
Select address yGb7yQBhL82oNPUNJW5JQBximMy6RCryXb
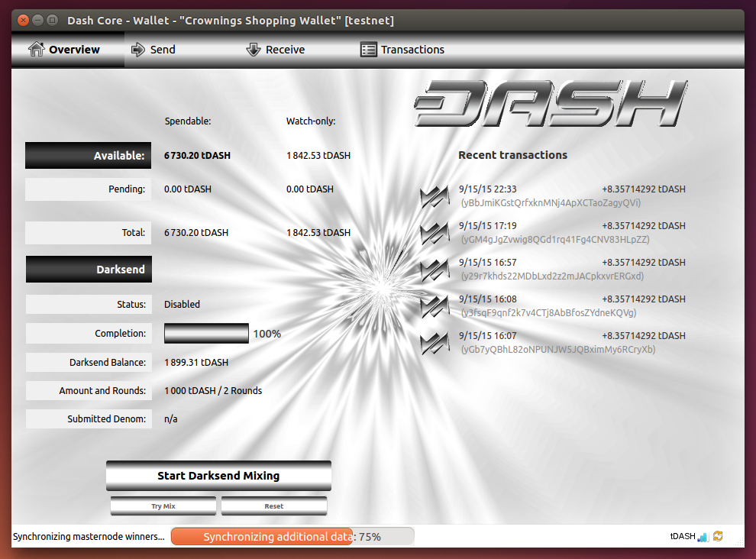click(x=558, y=350)
